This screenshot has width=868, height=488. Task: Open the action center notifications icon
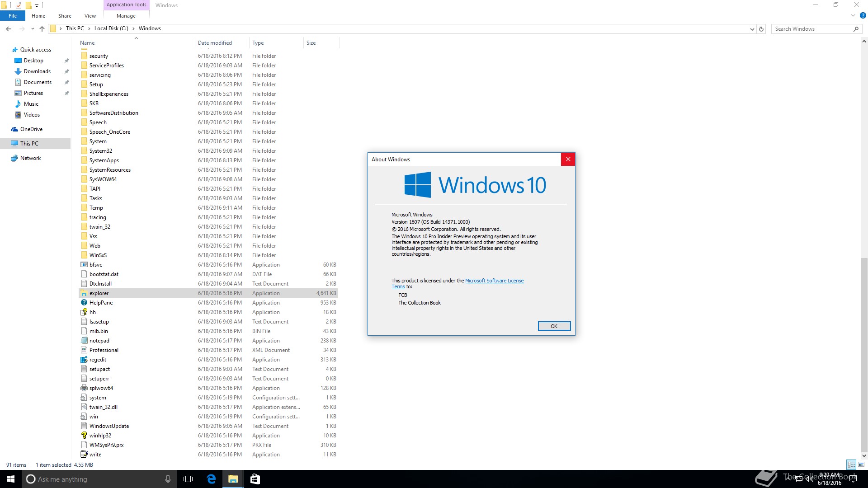coord(853,479)
